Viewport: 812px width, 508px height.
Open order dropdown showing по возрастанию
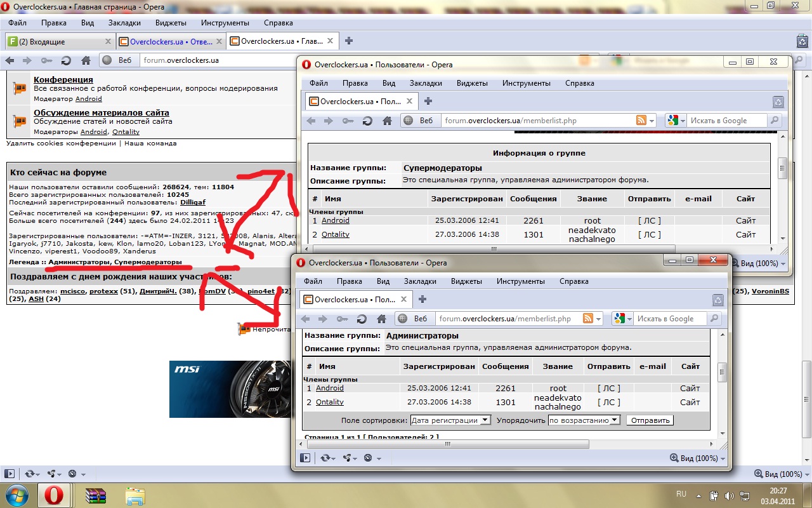[584, 420]
